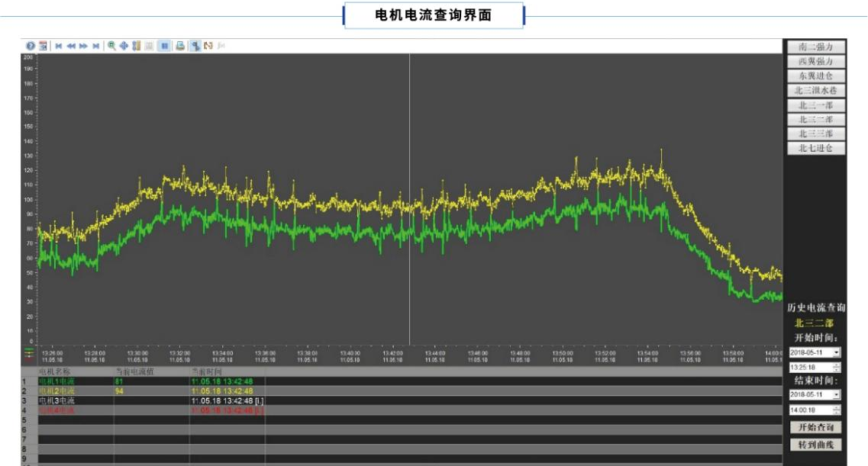
Task: Switch to 北三泄水巷 conveyor
Action: (x=816, y=91)
